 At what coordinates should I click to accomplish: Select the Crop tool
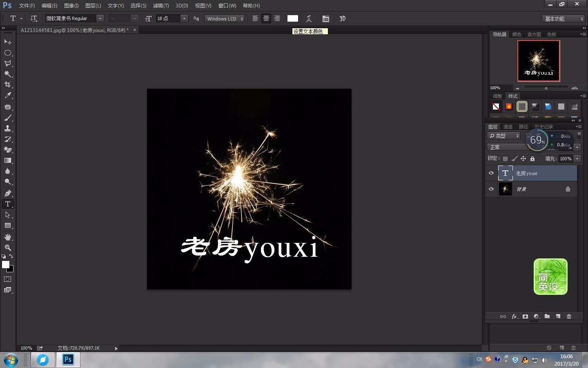pos(8,85)
